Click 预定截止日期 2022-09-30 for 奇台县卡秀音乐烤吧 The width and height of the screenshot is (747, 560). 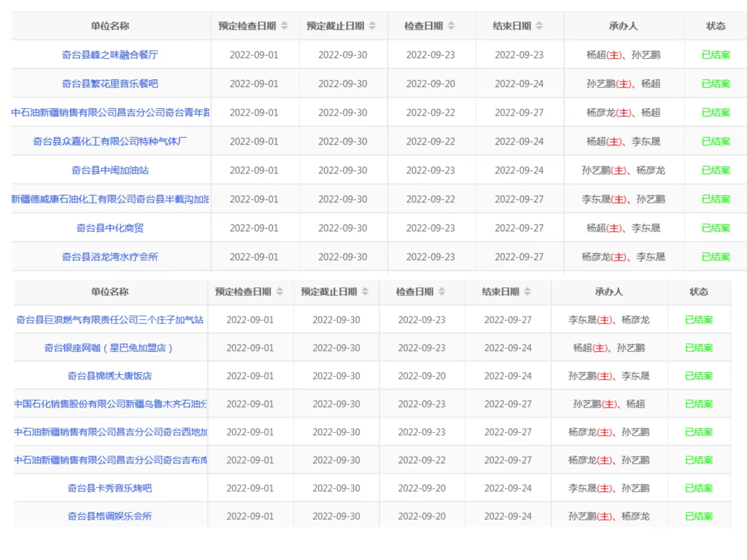[336, 488]
